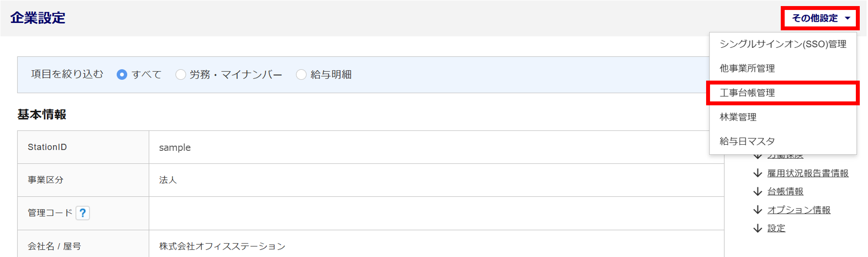
Task: Select the すべて radio button
Action: point(122,75)
